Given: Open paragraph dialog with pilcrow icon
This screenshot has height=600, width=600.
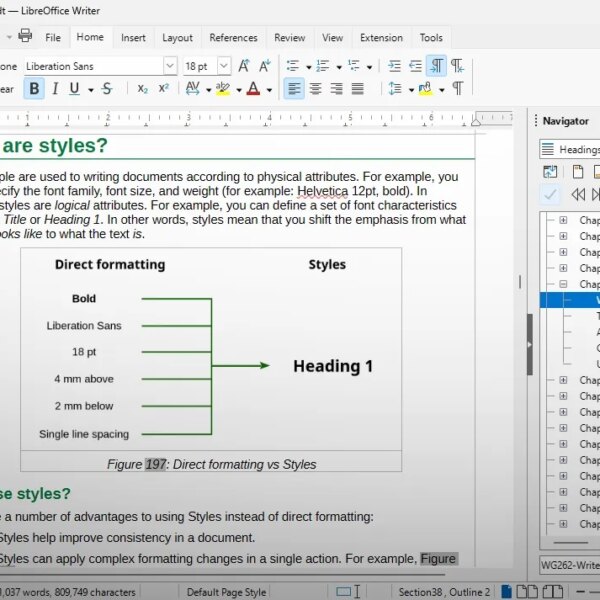Looking at the screenshot, I should pyautogui.click(x=458, y=89).
